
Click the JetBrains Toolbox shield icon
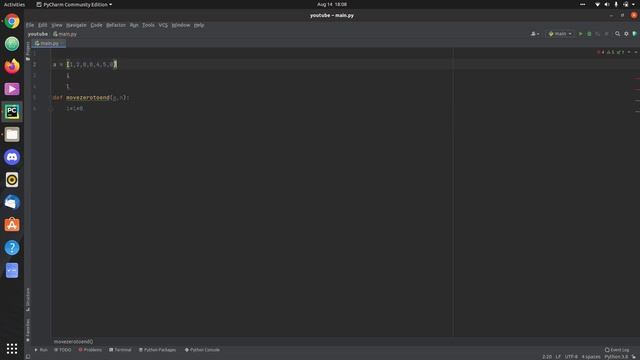click(634, 34)
